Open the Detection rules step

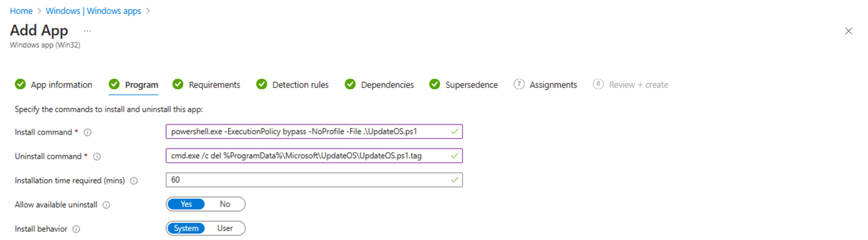pyautogui.click(x=300, y=85)
